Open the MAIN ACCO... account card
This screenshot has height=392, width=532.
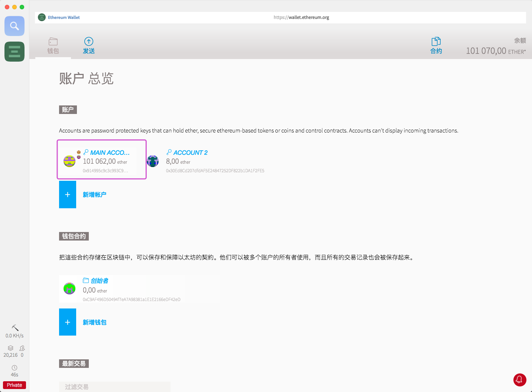tap(102, 159)
